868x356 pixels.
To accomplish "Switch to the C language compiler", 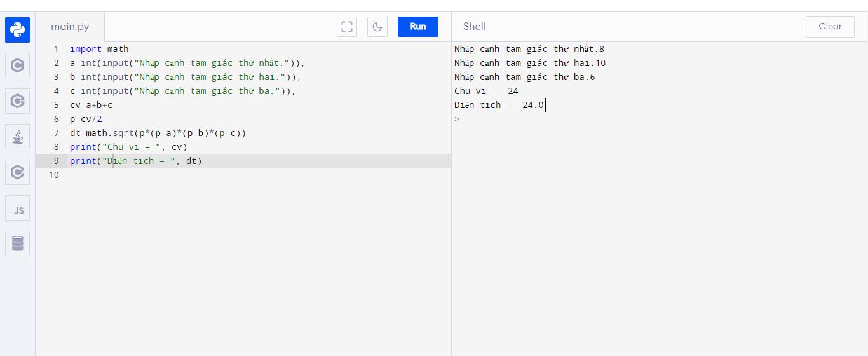I will (17, 65).
